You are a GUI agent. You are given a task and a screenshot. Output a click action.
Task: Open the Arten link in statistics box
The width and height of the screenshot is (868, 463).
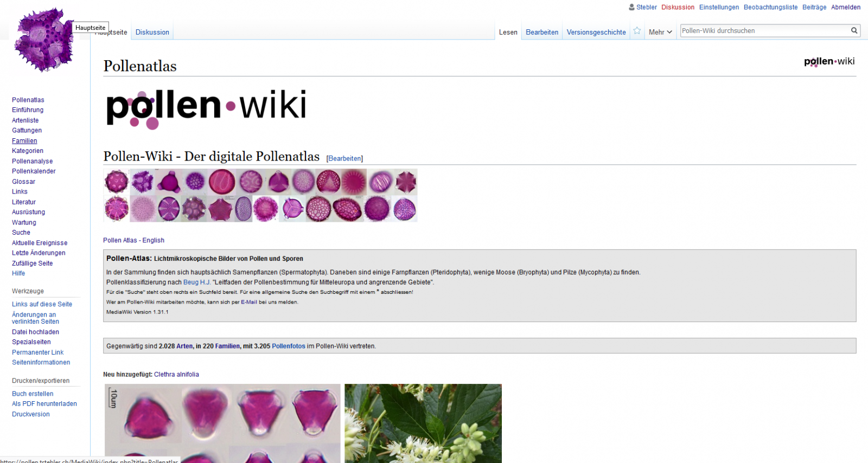[x=184, y=346]
